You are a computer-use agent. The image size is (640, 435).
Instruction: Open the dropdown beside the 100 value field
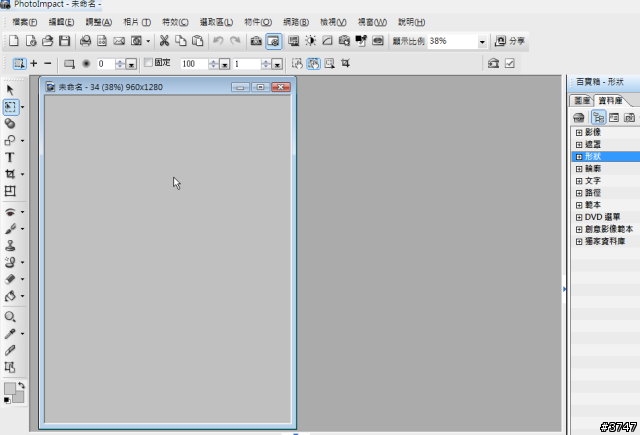(x=224, y=64)
